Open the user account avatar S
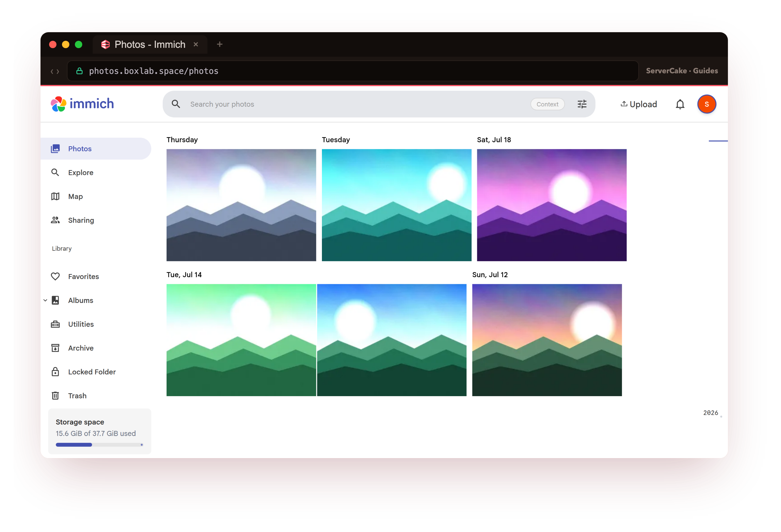781x532 pixels. 706,104
